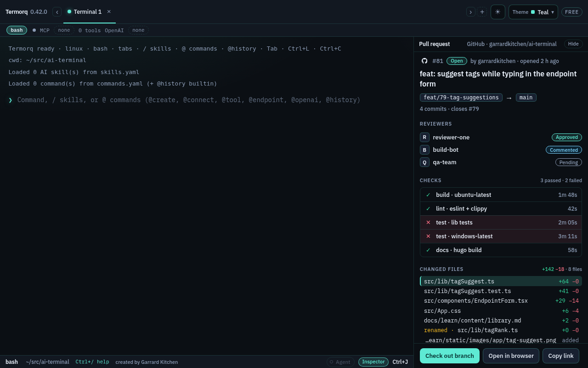588x368 pixels.
Task: Hide the Pull request panel
Action: coord(573,44)
